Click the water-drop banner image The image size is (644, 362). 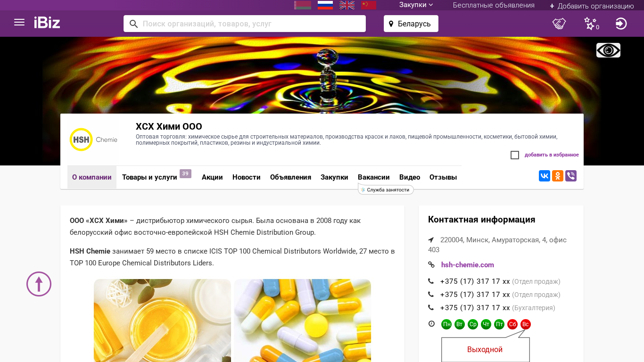pyautogui.click(x=322, y=75)
